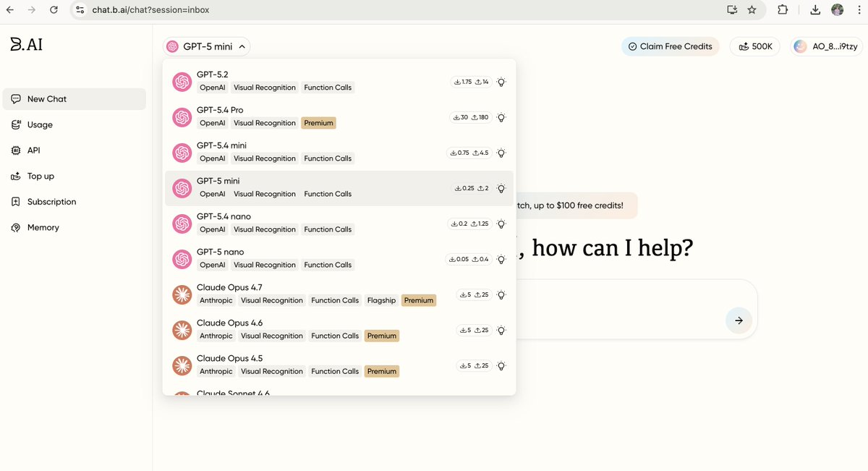This screenshot has height=471, width=868.
Task: Click the Memory brain icon
Action: (16, 227)
